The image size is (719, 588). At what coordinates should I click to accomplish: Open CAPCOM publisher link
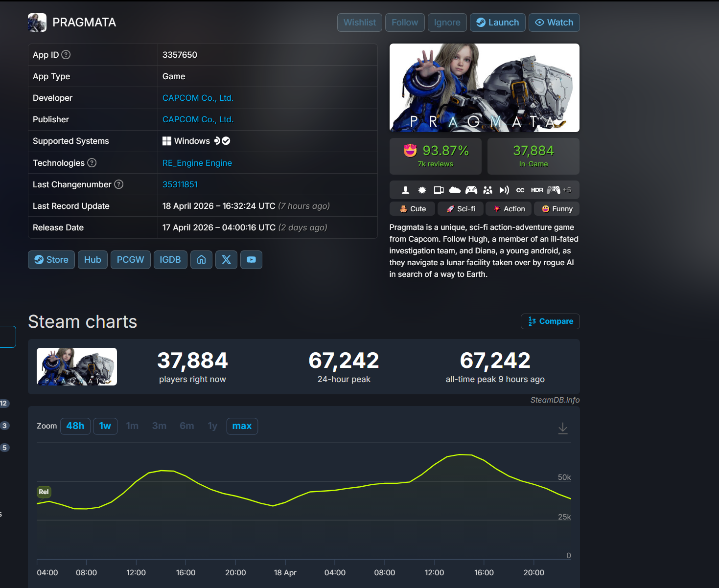coord(198,119)
